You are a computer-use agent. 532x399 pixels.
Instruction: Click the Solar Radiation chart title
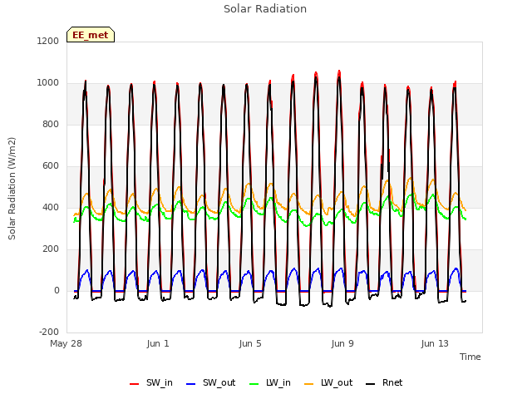(x=265, y=9)
